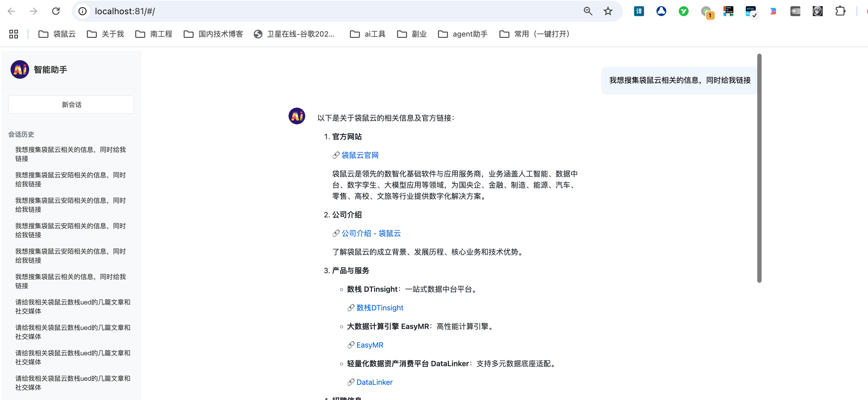Select first history item 我想搜集袋鼠云相关的信息
Image resolution: width=868 pixels, height=400 pixels.
point(71,154)
